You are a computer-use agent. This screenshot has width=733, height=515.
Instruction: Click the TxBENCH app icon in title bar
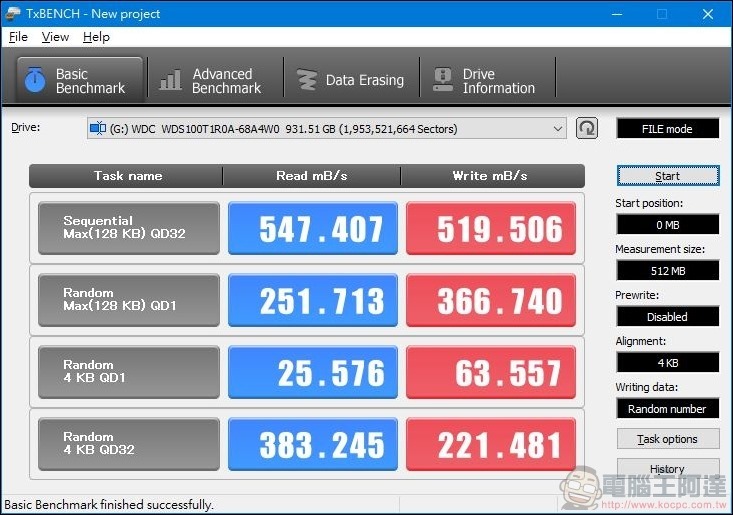(x=12, y=14)
